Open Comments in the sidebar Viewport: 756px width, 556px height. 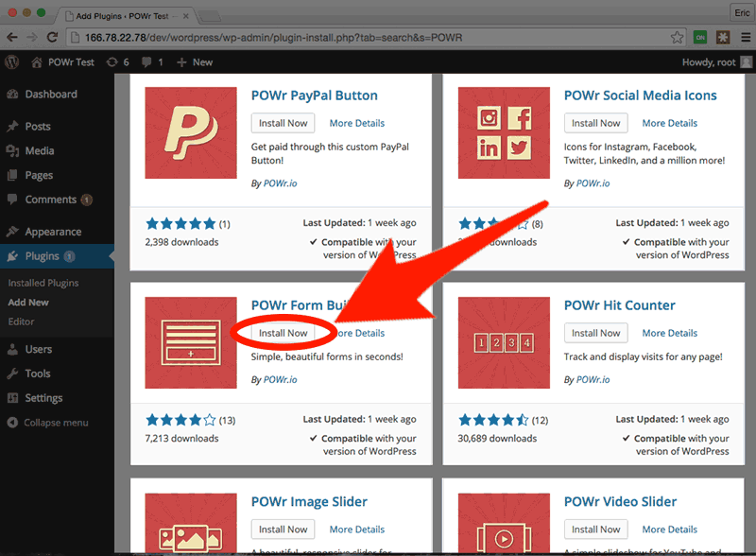(51, 200)
